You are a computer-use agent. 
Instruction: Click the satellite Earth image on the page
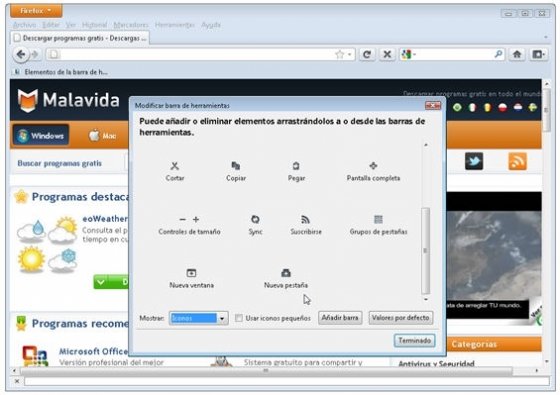494,255
